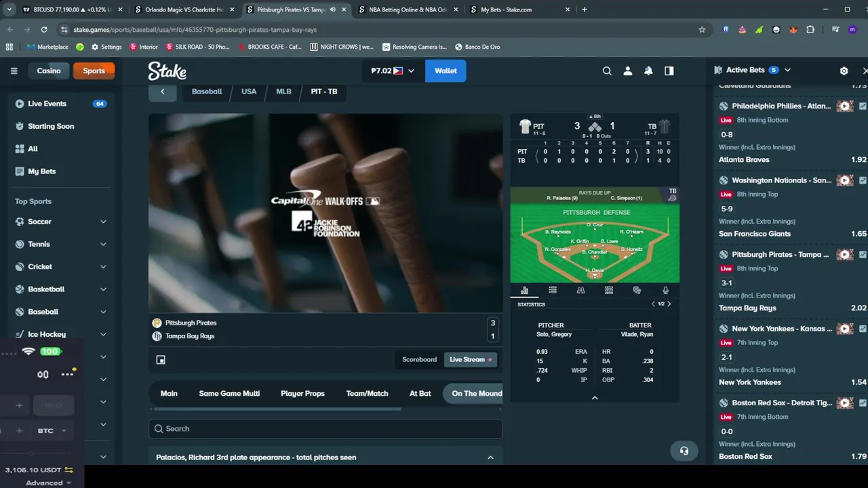Expand the Baseball sidebar chevron
Viewport: 868px width, 488px height.
point(103,312)
